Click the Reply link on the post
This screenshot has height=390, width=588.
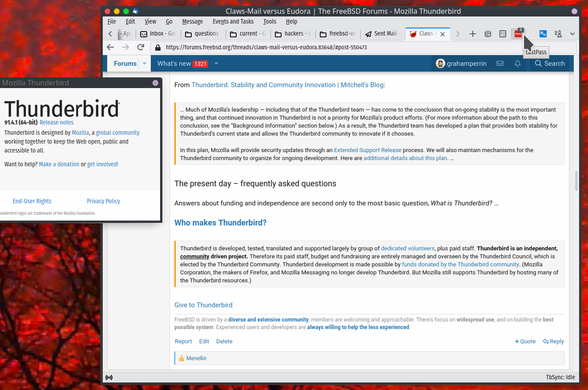pyautogui.click(x=553, y=342)
